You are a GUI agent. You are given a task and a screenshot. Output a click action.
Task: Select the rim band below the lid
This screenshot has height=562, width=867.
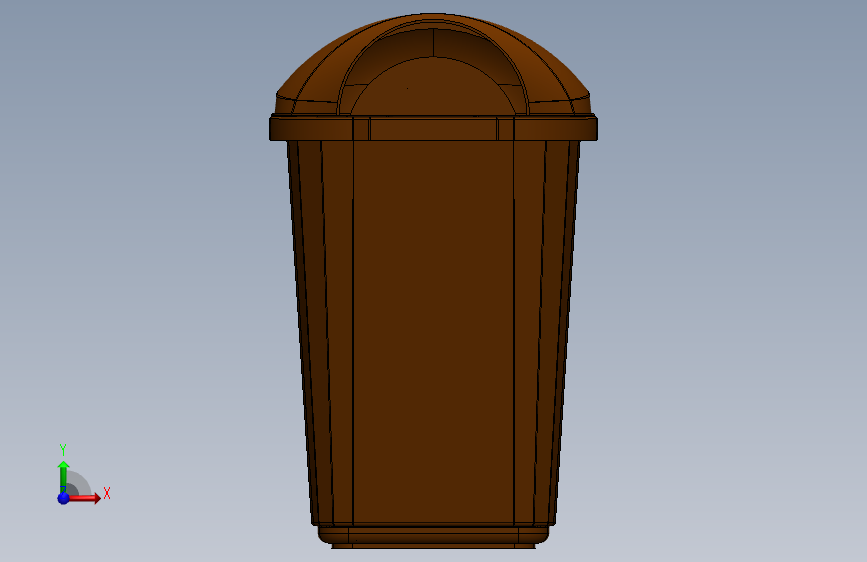(433, 128)
